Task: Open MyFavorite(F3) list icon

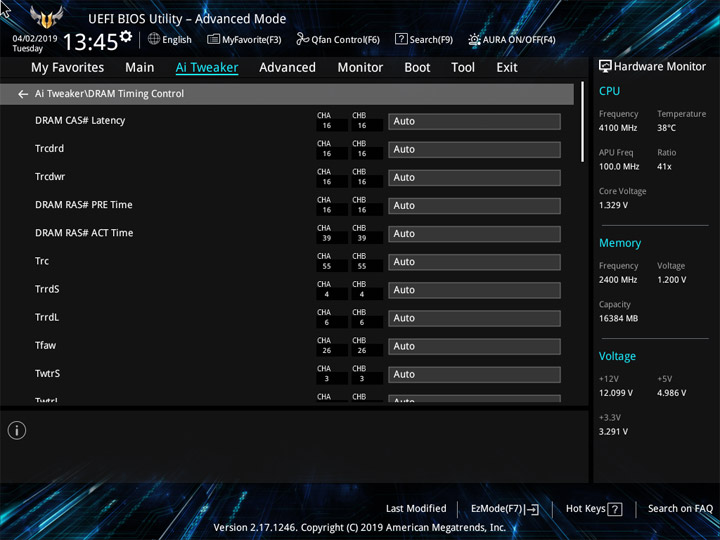Action: click(213, 39)
